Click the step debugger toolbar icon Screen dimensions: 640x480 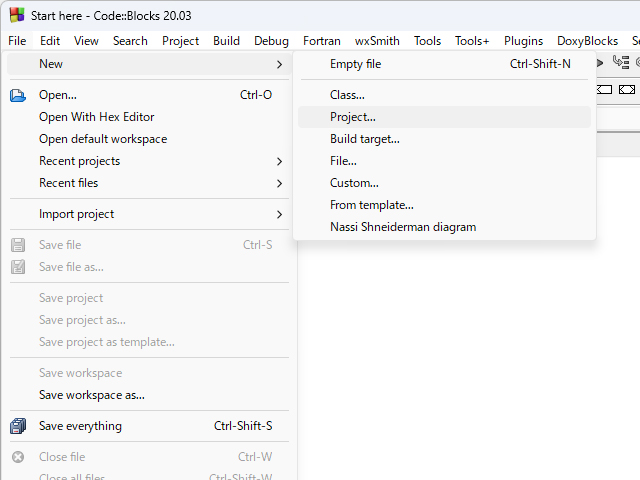click(621, 62)
